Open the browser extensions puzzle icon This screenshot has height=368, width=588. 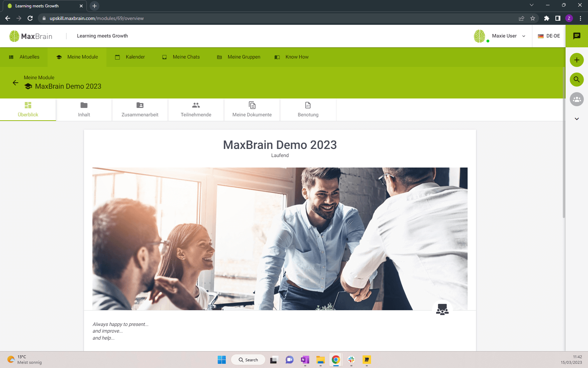click(547, 18)
